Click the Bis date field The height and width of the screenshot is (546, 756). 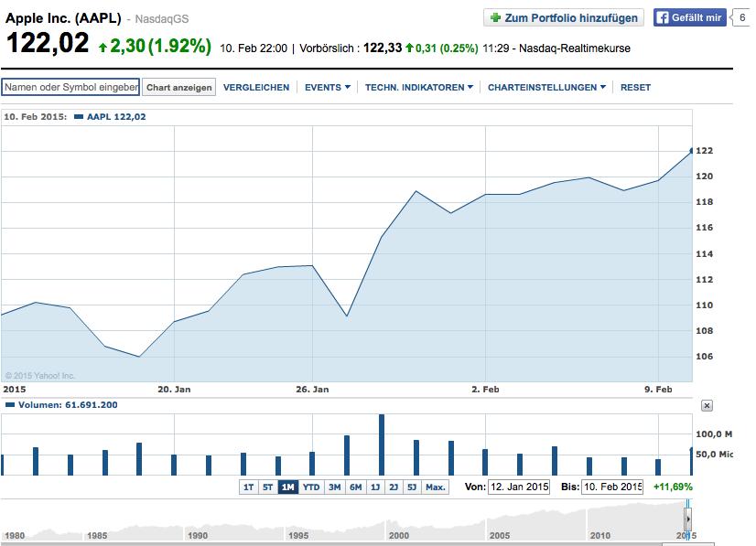pyautogui.click(x=612, y=487)
